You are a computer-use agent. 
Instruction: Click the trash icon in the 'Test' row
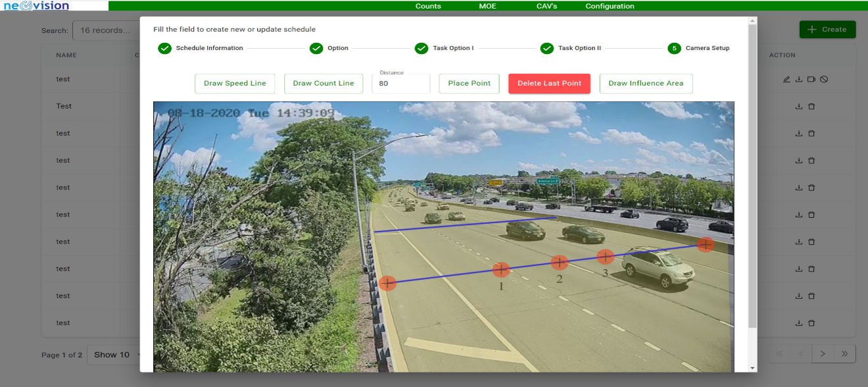tap(811, 107)
